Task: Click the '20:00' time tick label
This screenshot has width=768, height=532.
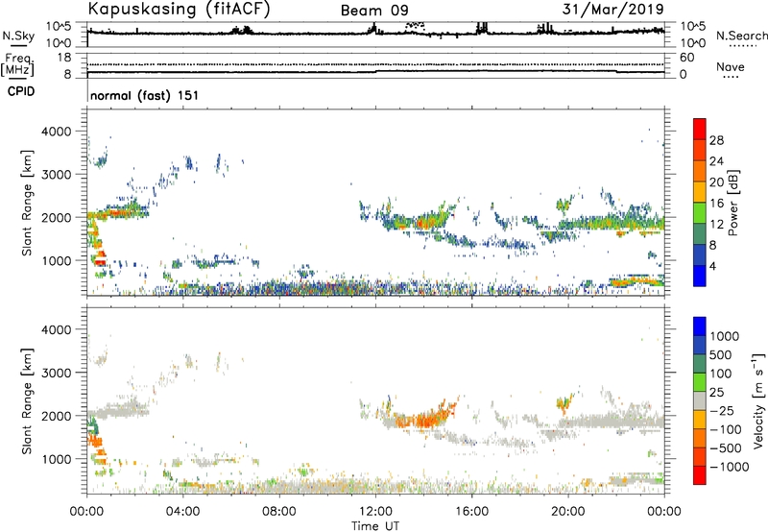Action: tap(568, 512)
